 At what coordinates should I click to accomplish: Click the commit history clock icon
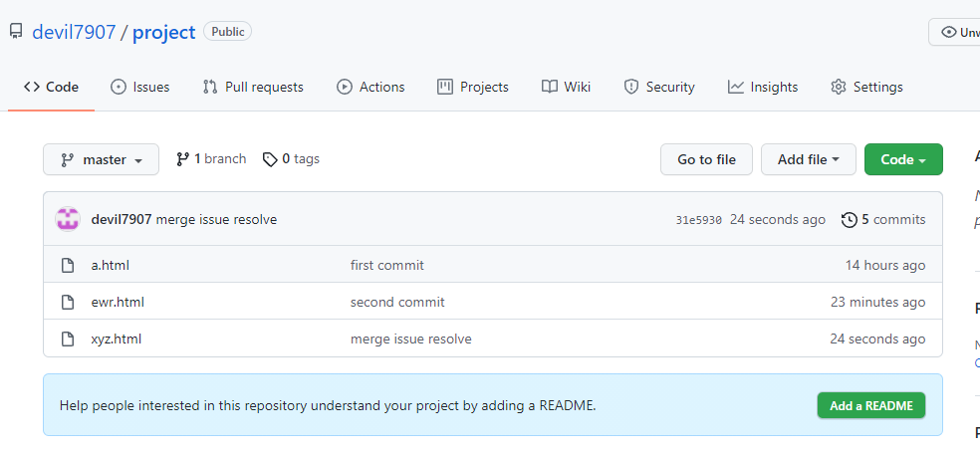850,220
